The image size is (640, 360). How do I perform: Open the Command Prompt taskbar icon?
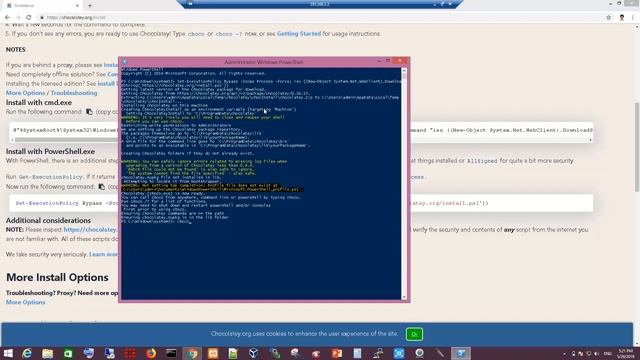tap(171, 353)
